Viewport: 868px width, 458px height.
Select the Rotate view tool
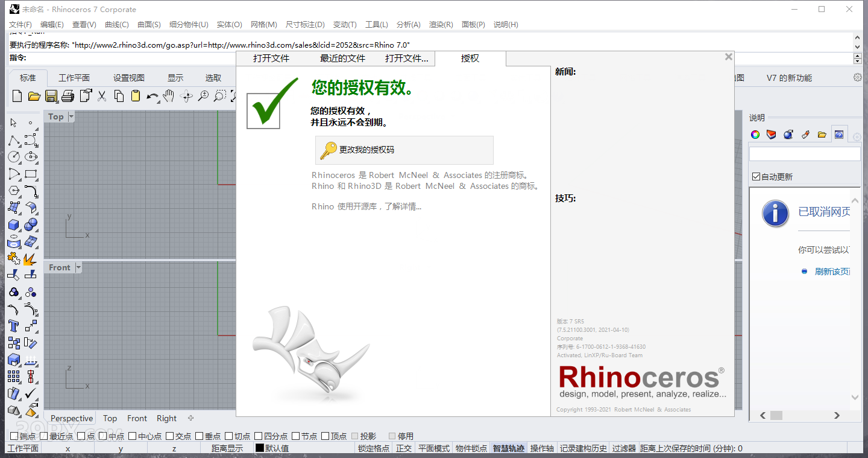coord(186,96)
